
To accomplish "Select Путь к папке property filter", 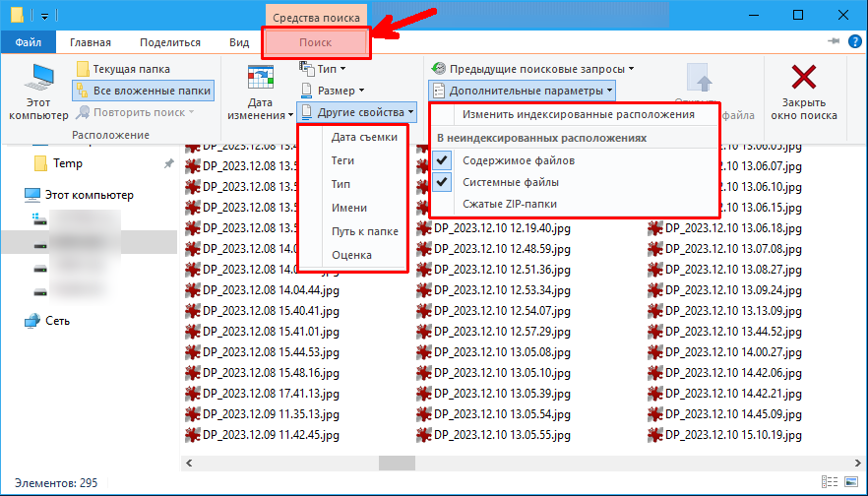I will (x=364, y=231).
